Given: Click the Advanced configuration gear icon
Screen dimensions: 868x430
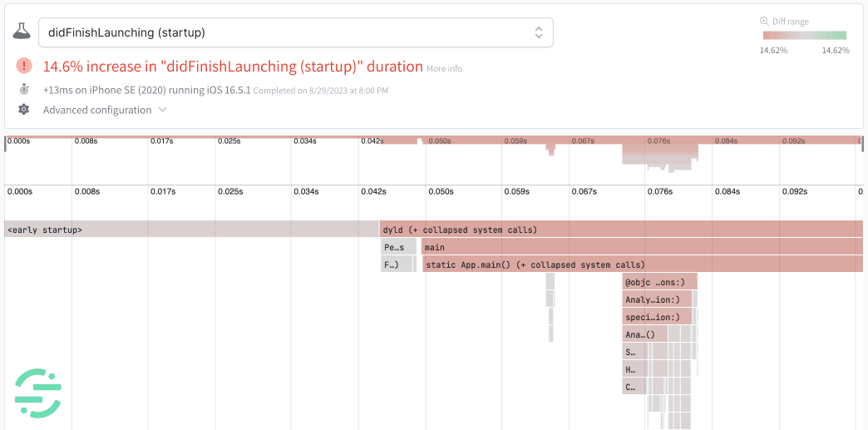Looking at the screenshot, I should pyautogui.click(x=24, y=110).
